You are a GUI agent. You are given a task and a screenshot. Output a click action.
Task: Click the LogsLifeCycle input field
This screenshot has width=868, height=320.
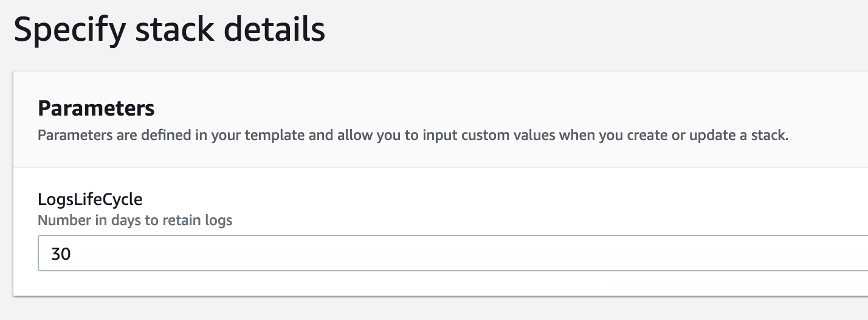tap(453, 253)
